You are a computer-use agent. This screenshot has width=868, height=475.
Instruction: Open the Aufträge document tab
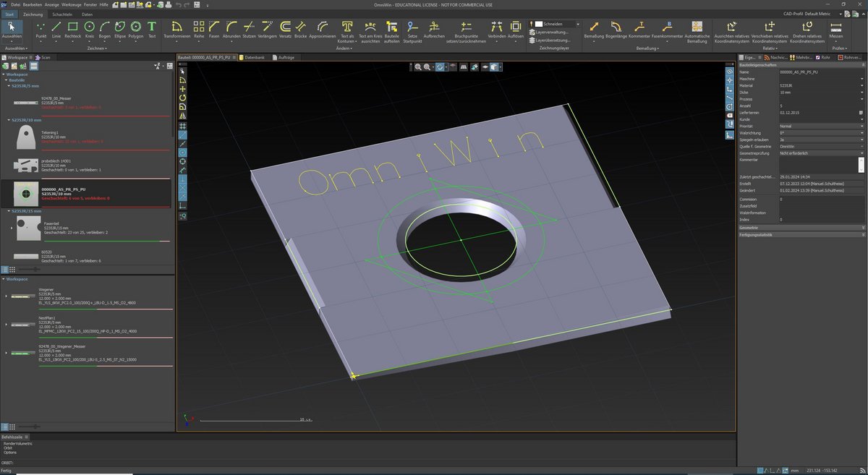(284, 56)
